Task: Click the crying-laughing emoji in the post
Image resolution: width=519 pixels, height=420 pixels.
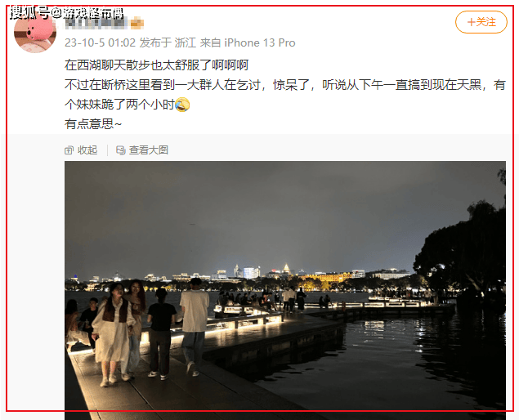Action: click(x=182, y=105)
